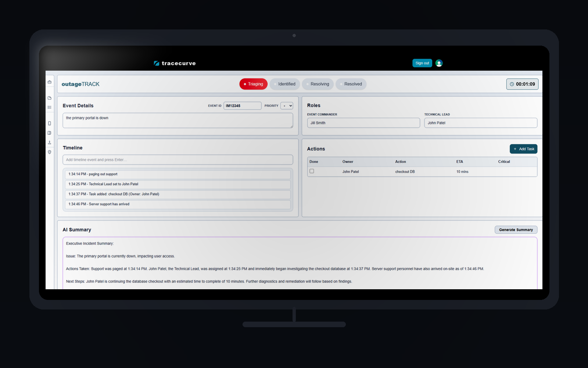Image resolution: width=588 pixels, height=368 pixels.
Task: Select the Triaging status stage
Action: click(253, 84)
